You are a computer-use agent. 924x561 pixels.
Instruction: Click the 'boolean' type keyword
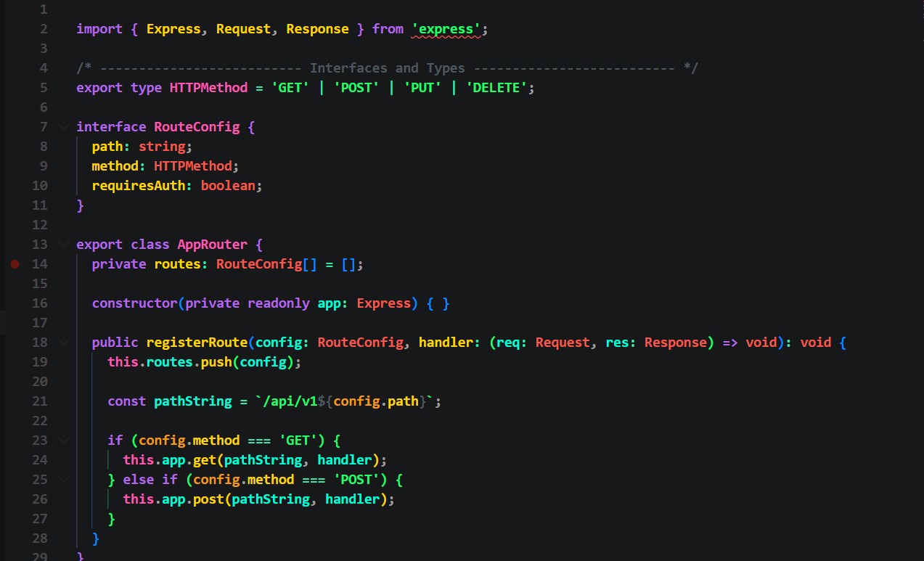228,186
